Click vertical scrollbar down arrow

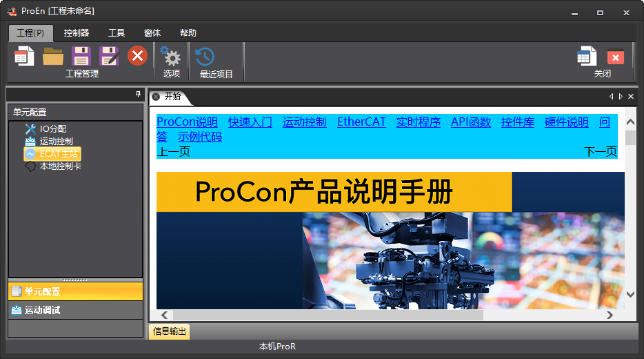[630, 294]
